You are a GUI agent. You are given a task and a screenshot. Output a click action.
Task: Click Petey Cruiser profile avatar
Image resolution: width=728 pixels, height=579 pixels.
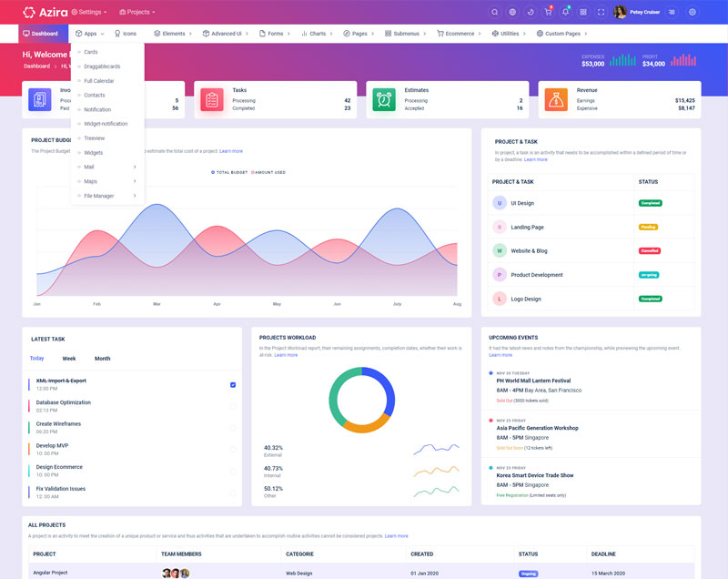[620, 12]
